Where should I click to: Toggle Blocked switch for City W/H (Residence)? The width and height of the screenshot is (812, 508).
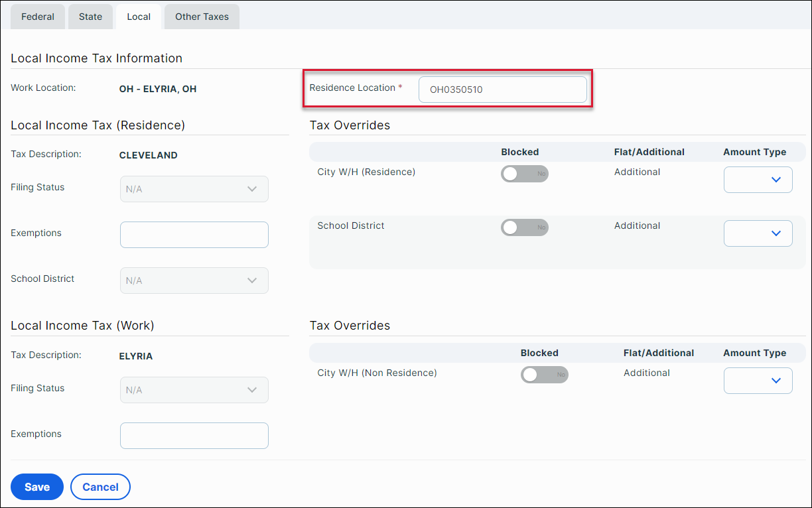click(524, 174)
